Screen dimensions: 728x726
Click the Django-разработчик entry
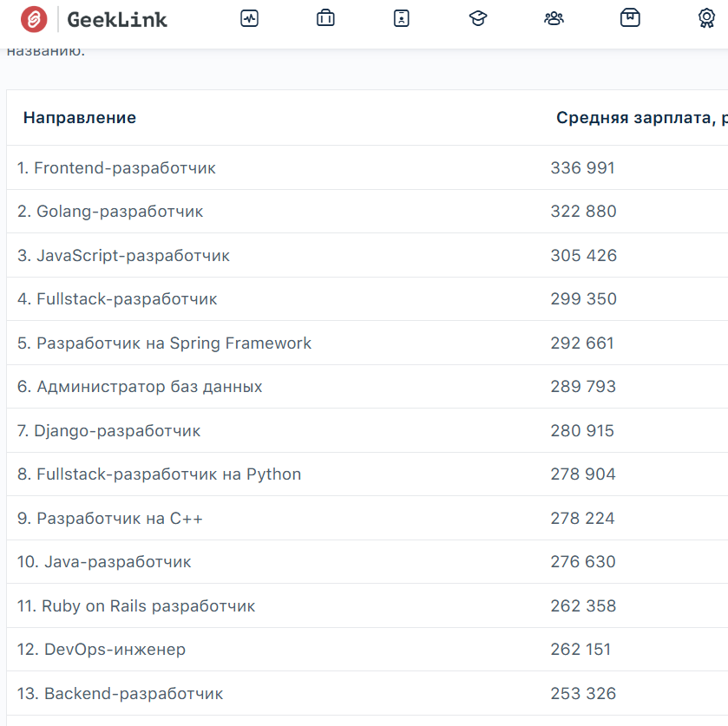[108, 431]
